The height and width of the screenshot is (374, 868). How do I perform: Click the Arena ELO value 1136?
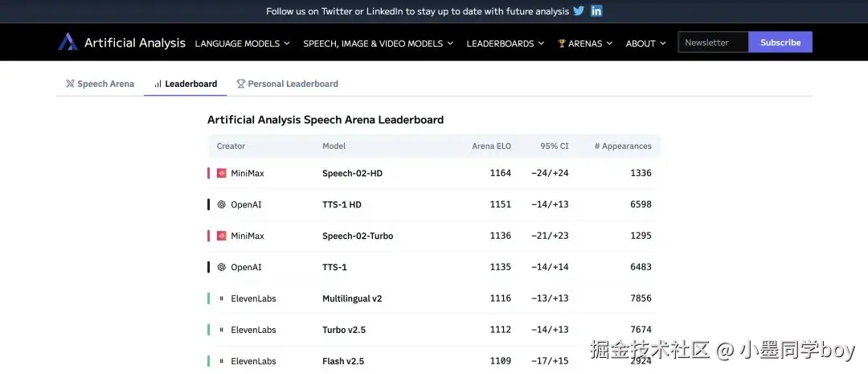[501, 236]
